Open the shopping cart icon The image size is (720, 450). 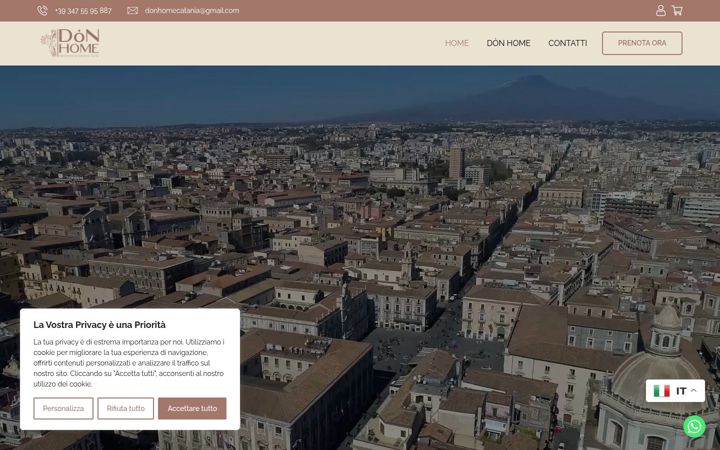tap(677, 11)
